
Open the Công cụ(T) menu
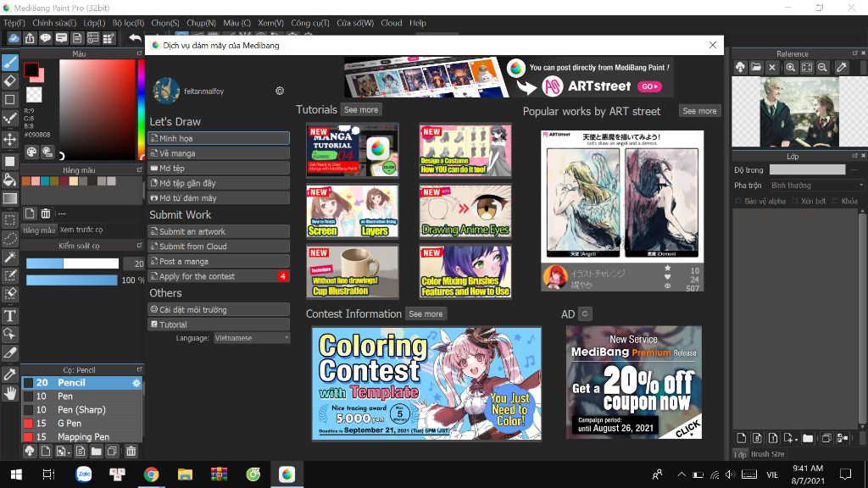[310, 23]
